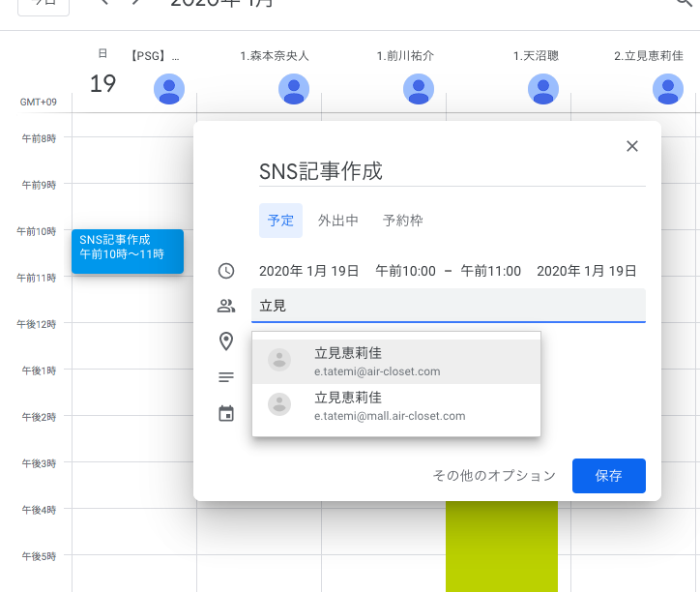Open the end time 午前11:00 dropdown
This screenshot has height=592, width=700.
[x=490, y=271]
